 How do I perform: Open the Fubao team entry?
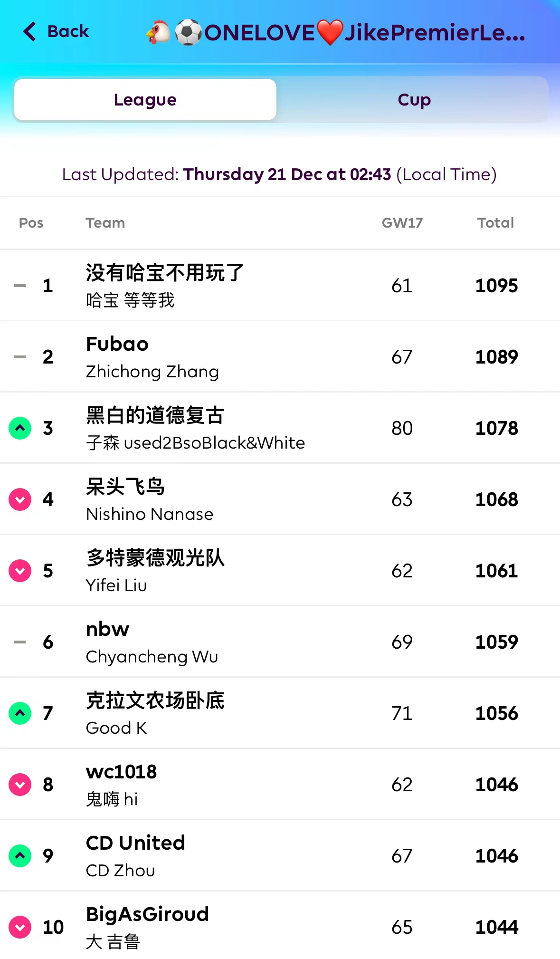[x=117, y=344]
